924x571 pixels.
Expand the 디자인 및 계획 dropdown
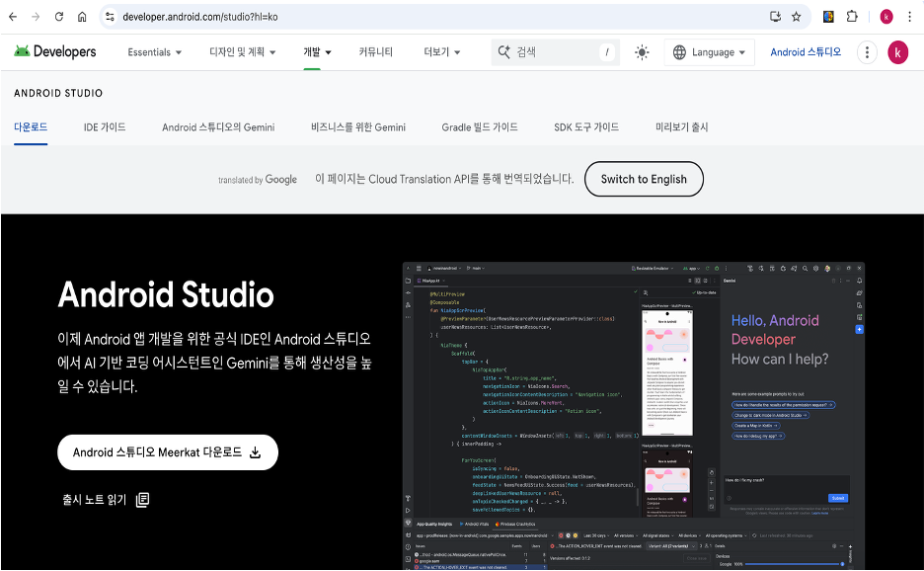click(243, 52)
